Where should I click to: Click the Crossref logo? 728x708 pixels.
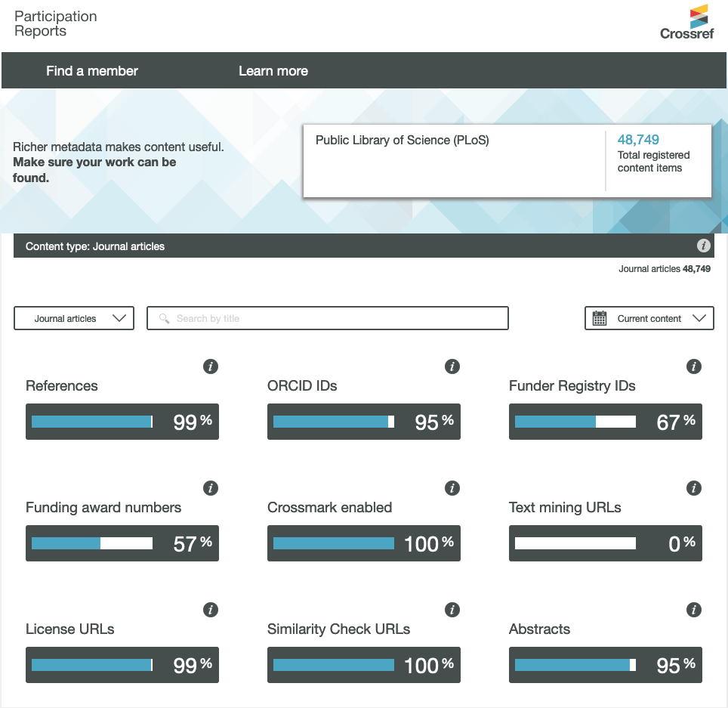pyautogui.click(x=686, y=22)
